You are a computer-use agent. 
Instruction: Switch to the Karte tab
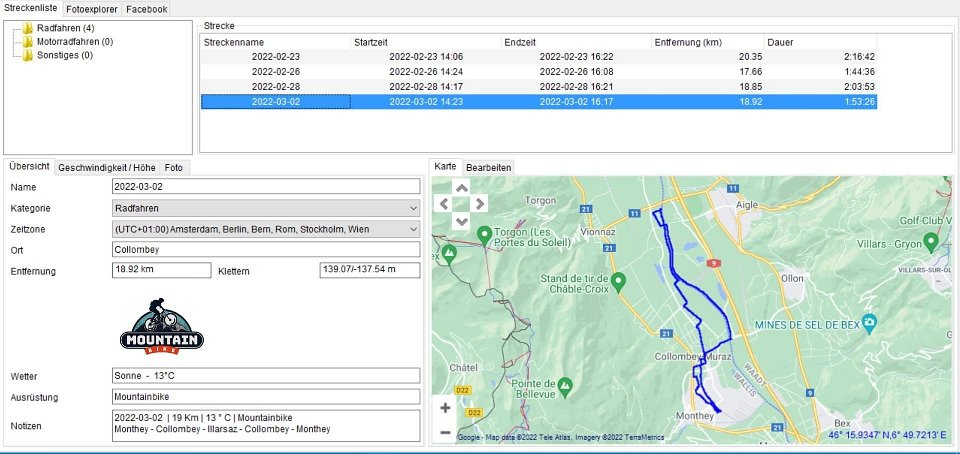[x=445, y=166]
